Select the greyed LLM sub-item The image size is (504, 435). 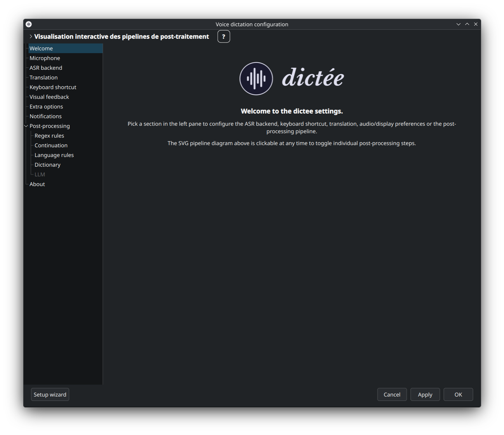[x=40, y=175]
